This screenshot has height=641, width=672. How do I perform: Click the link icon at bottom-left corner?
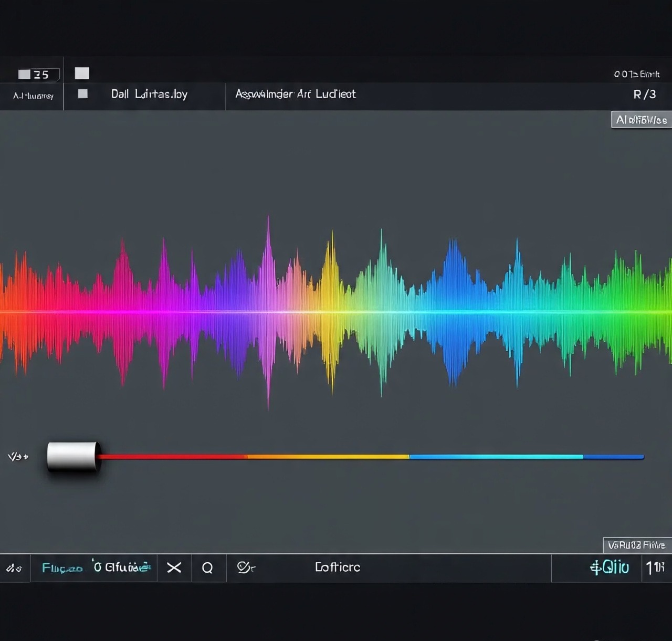pyautogui.click(x=14, y=568)
